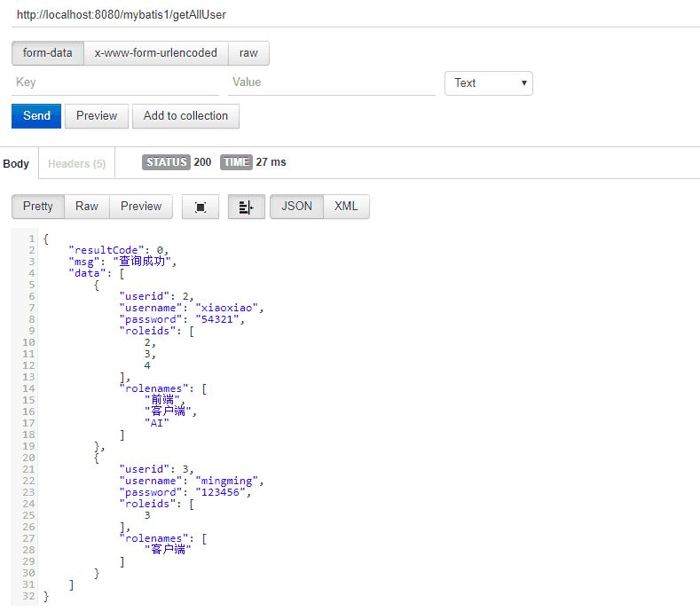Click the 200 status value

(x=202, y=162)
